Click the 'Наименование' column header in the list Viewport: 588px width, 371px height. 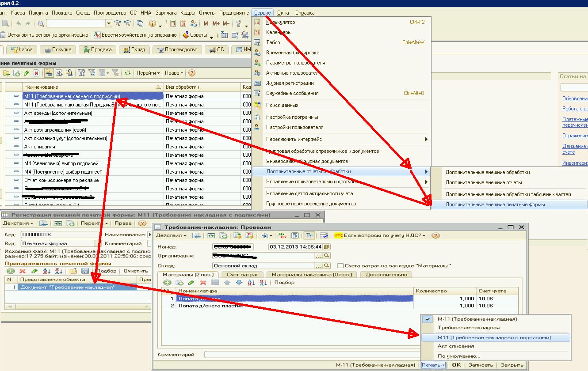(93, 87)
